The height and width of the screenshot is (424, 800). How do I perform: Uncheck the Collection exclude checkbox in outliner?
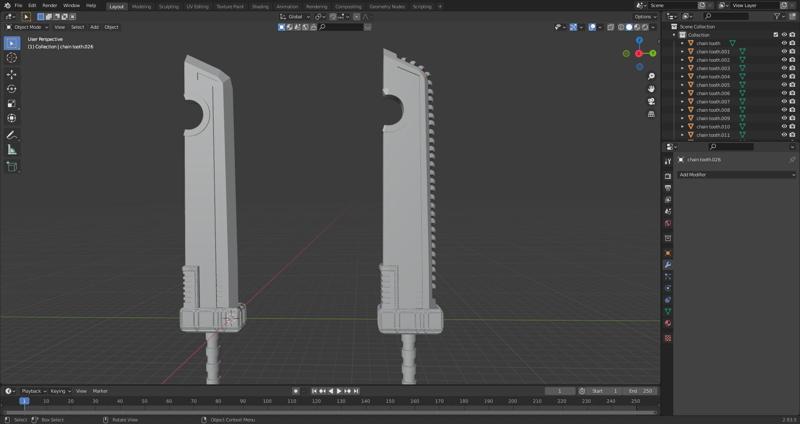(775, 35)
